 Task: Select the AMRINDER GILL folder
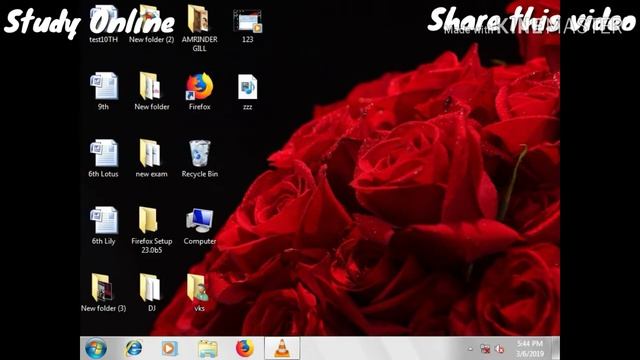click(x=199, y=28)
